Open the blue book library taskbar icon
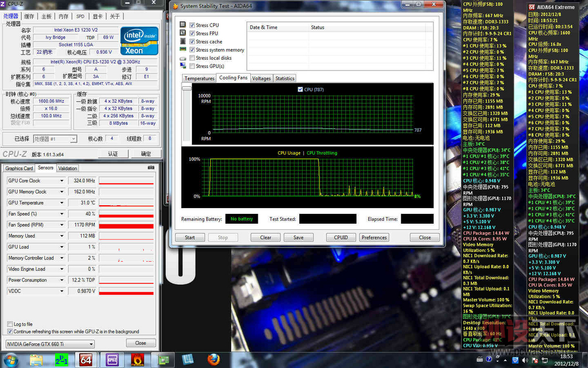This screenshot has width=588, height=368. coord(188,360)
